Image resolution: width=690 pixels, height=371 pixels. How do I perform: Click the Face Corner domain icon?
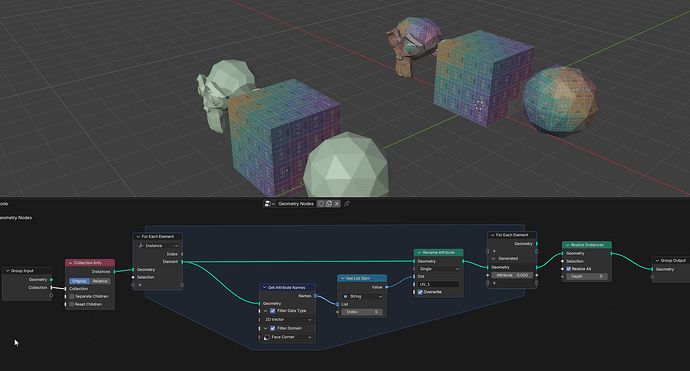click(267, 337)
